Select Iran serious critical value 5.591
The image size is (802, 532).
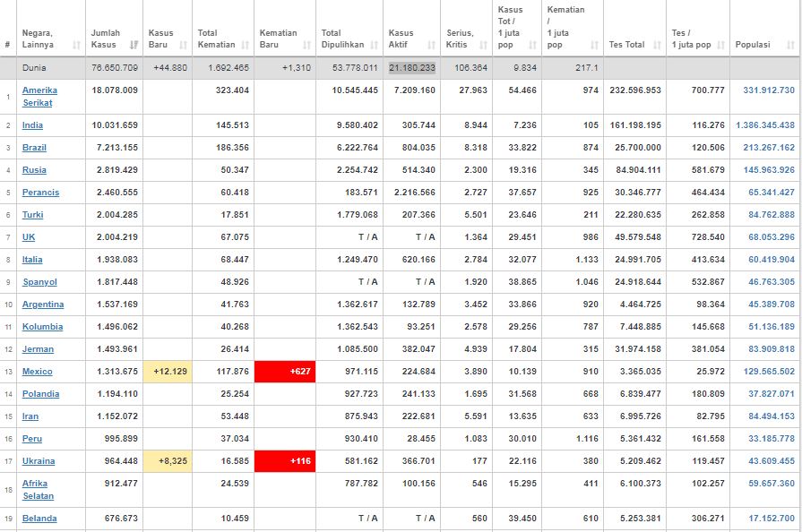[476, 416]
